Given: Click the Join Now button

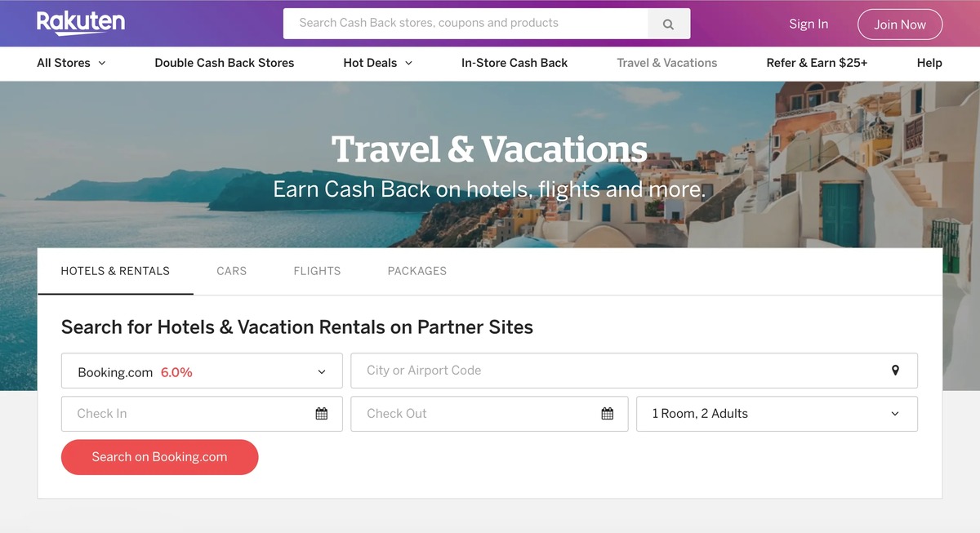Looking at the screenshot, I should click(899, 24).
